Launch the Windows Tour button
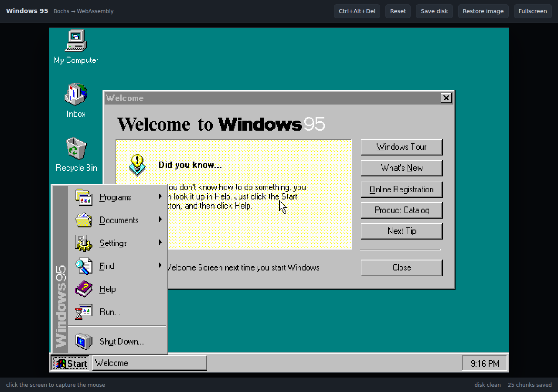Viewport: 558px width, 392px height. tap(401, 147)
